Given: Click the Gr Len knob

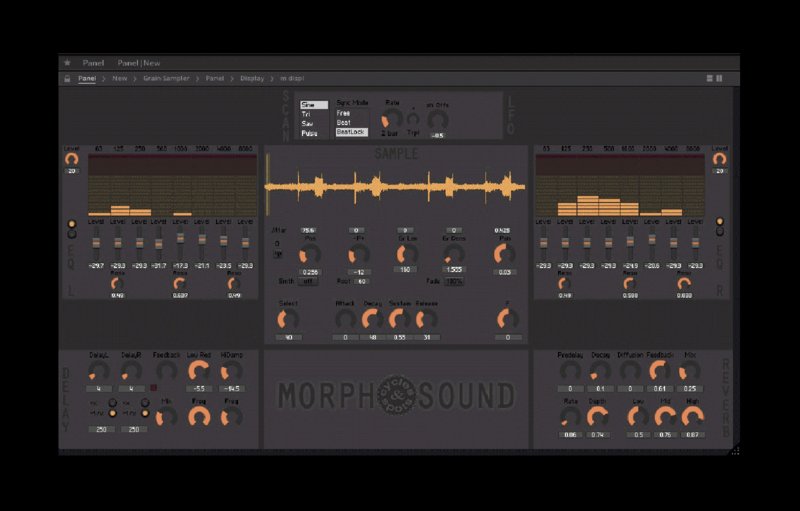Looking at the screenshot, I should point(407,254).
